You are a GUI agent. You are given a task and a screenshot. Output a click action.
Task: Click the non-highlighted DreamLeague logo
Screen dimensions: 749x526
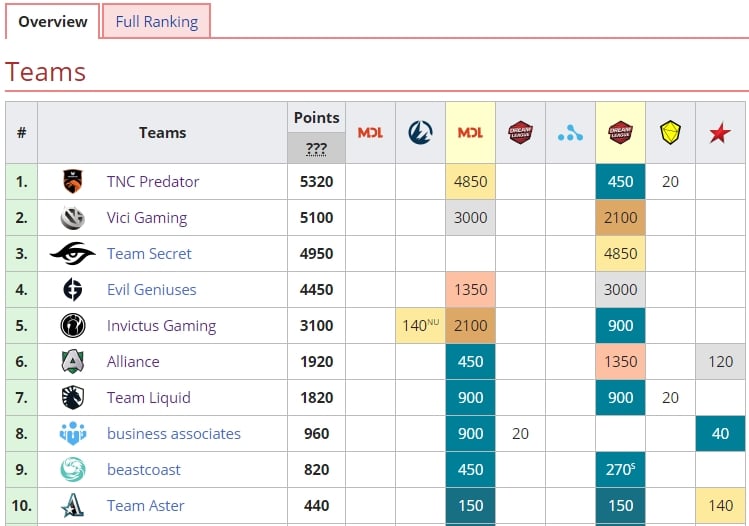pos(520,132)
